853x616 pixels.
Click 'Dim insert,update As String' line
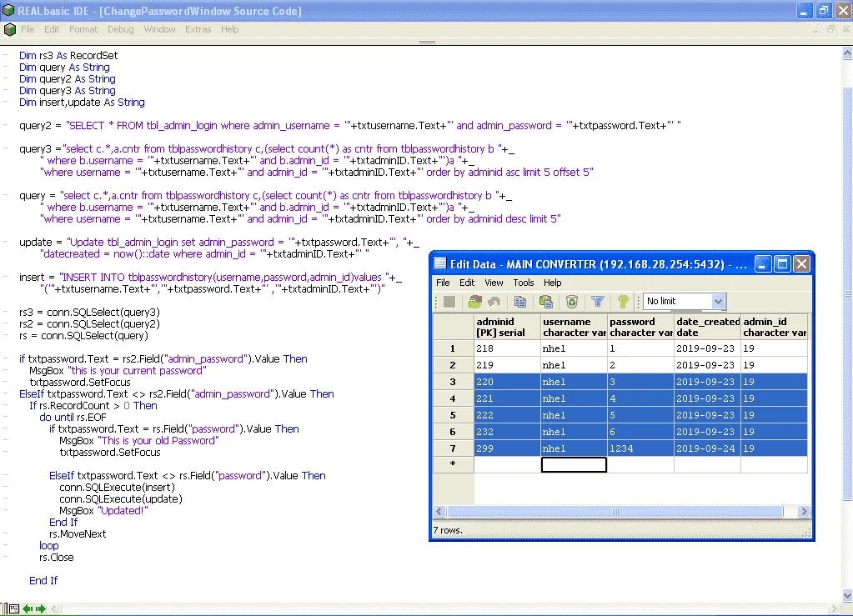click(83, 103)
